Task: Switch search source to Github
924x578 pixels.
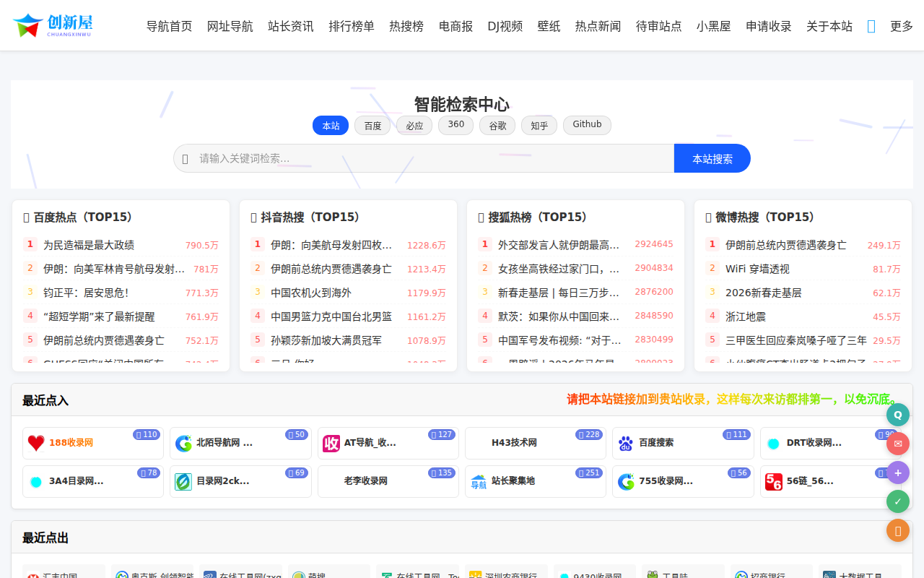Action: pyautogui.click(x=587, y=124)
